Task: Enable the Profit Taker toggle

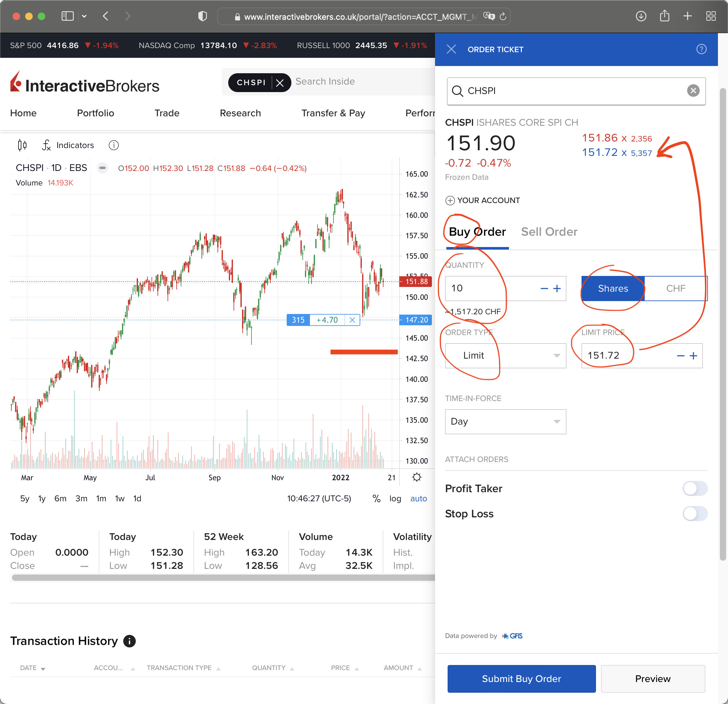Action: pyautogui.click(x=695, y=488)
